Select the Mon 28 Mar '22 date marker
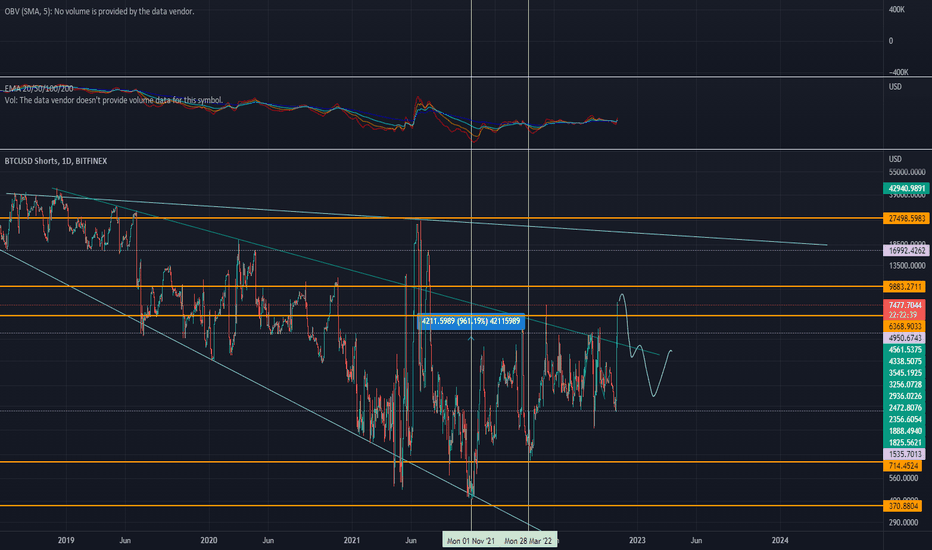The height and width of the screenshot is (550, 932). [528, 540]
